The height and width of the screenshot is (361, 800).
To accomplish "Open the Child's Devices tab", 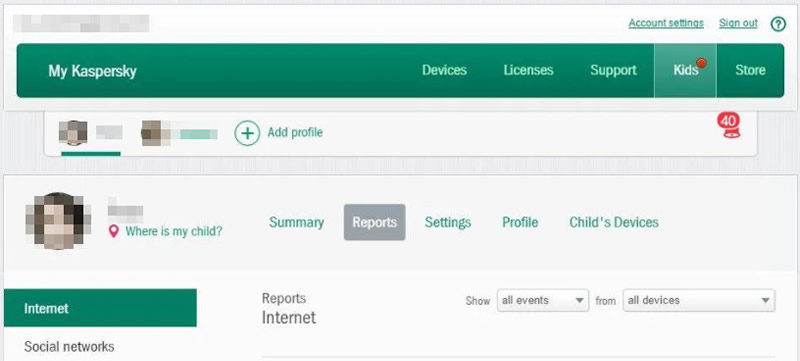I will tap(614, 222).
